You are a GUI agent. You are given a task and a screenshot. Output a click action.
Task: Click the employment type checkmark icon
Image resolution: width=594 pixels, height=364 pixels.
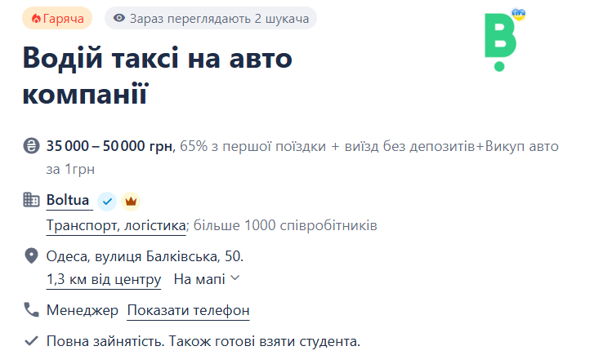(x=32, y=340)
